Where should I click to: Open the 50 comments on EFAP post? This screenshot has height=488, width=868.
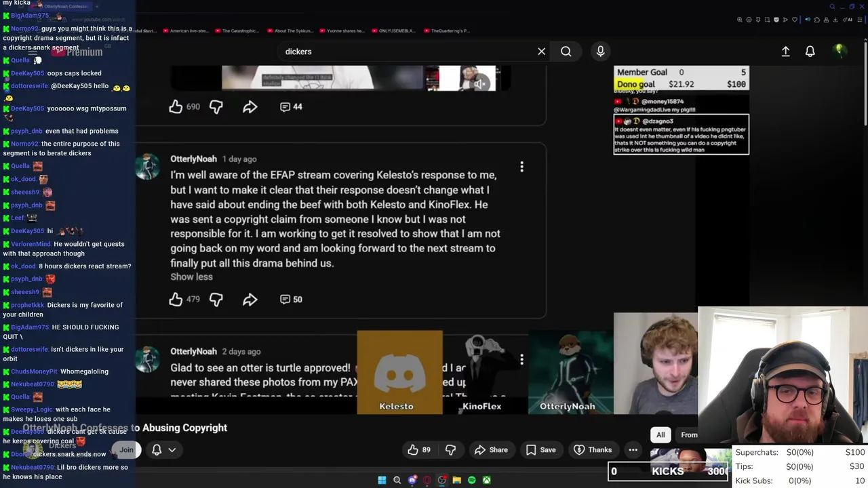click(291, 300)
